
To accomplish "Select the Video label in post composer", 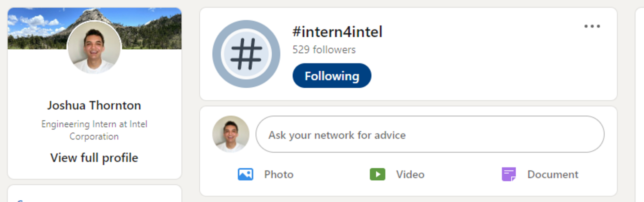I will [410, 174].
